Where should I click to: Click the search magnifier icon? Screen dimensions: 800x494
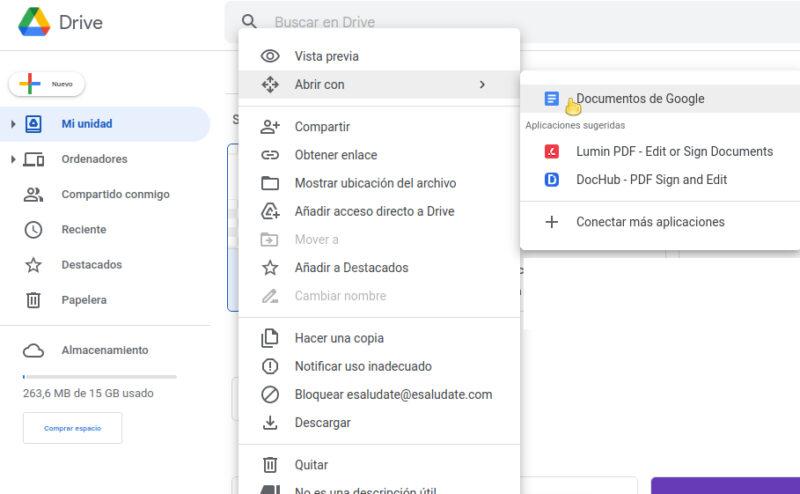point(250,22)
